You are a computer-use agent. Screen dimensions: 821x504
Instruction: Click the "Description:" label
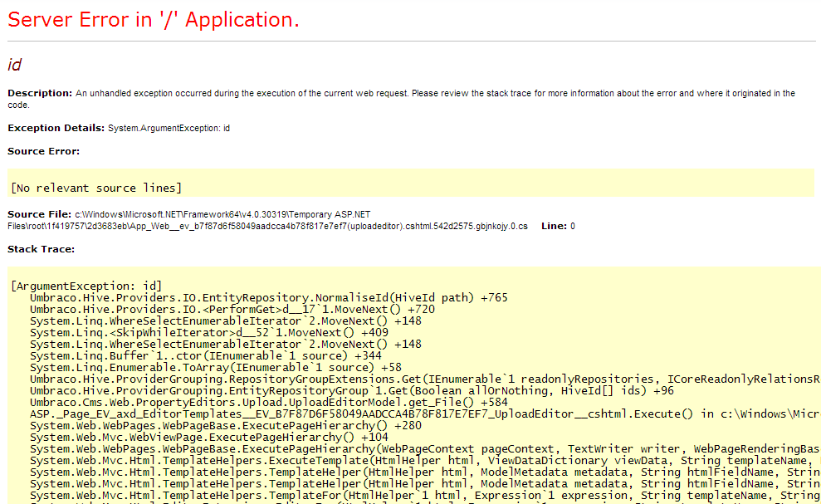click(40, 93)
